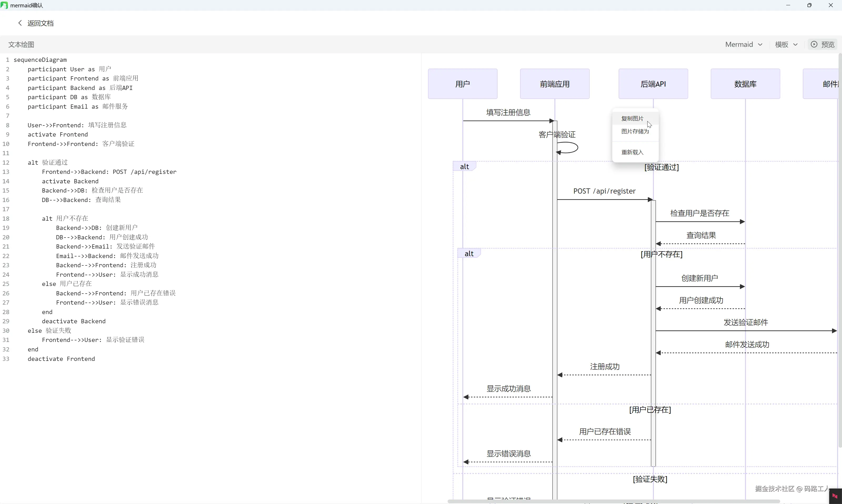842x504 pixels.
Task: Choose 复制图片 from context menu
Action: tap(632, 119)
